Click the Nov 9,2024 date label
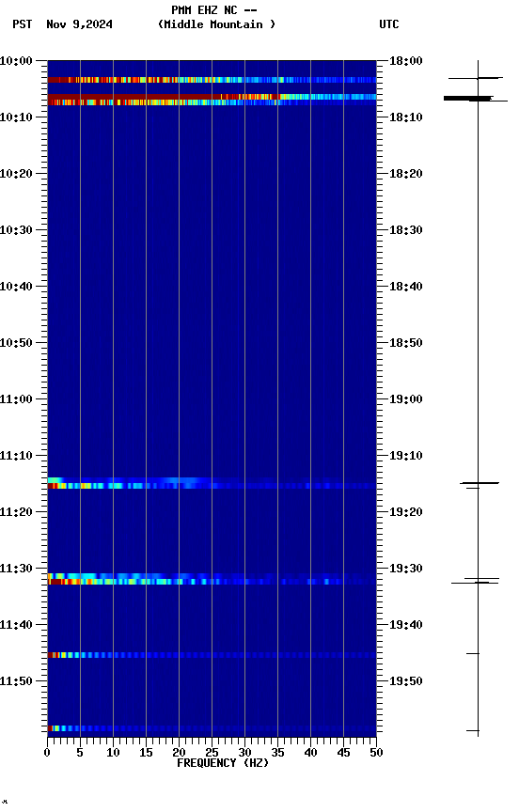 [x=79, y=24]
